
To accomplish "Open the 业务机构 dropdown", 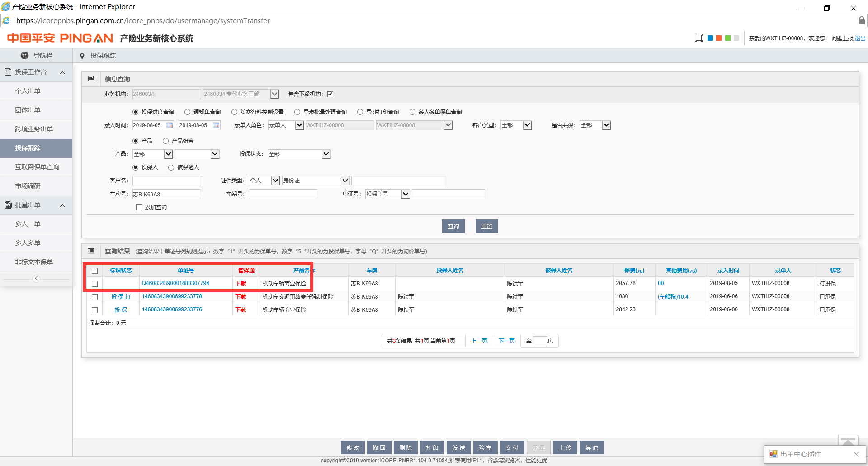I will tap(274, 94).
